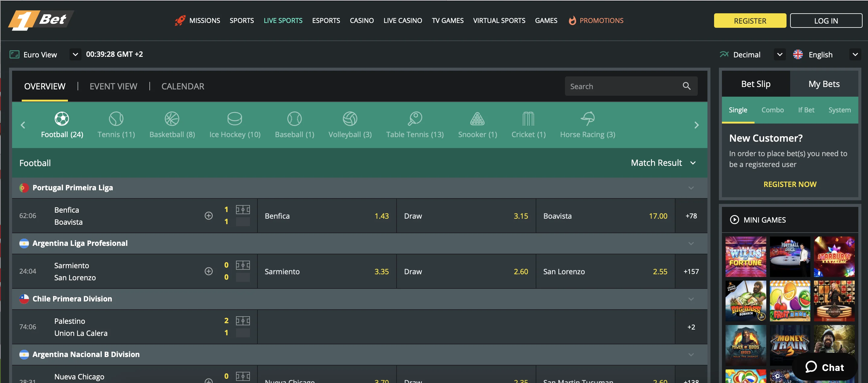Screen dimensions: 868x383
Task: Open Football Dice game thumbnail
Action: [x=790, y=256]
